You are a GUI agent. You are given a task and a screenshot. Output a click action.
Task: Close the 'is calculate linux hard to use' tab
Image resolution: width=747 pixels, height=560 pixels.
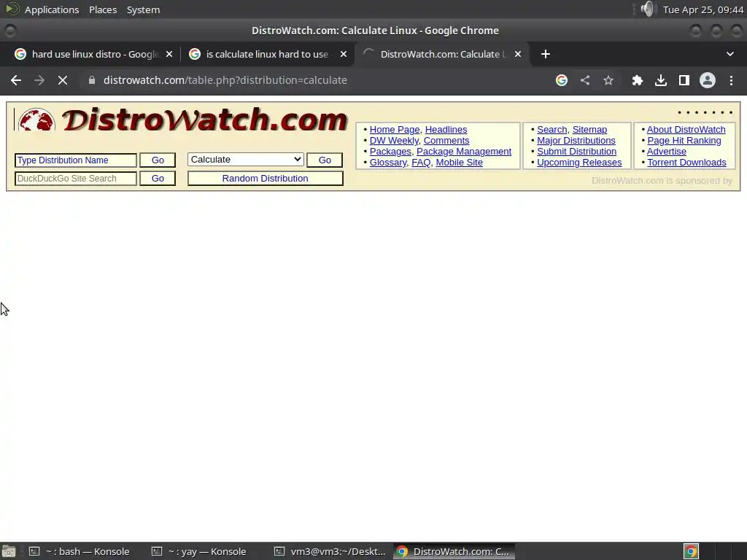click(x=344, y=54)
